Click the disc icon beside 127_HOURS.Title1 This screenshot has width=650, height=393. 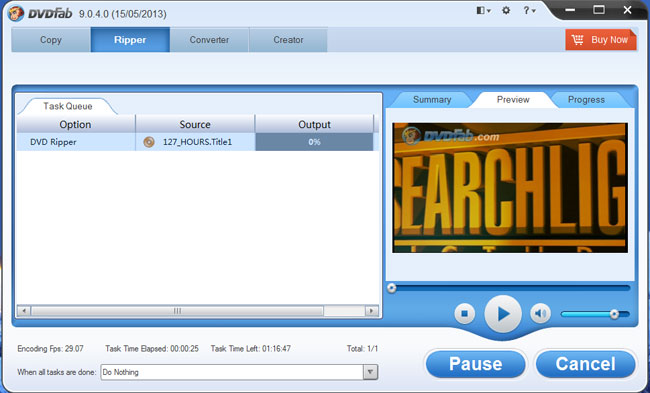(149, 142)
